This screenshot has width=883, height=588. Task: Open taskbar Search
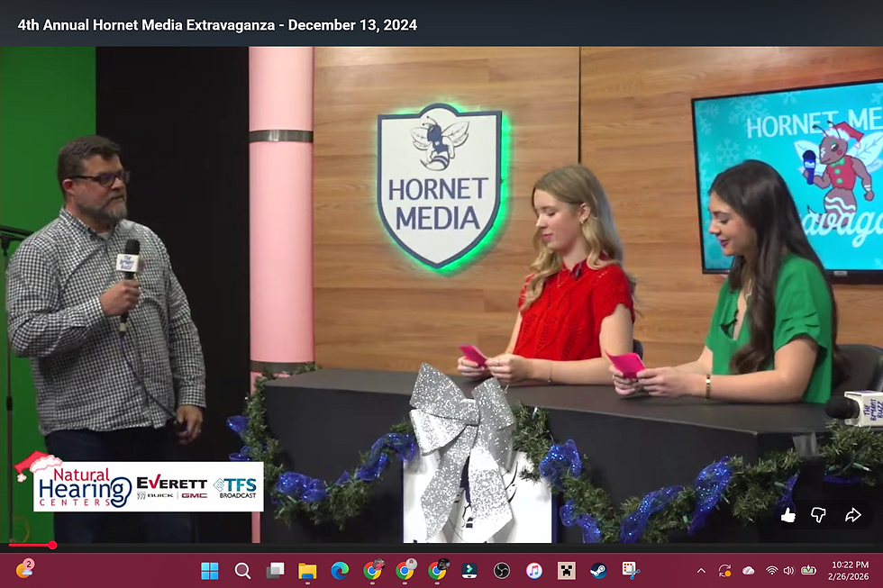coord(242,571)
